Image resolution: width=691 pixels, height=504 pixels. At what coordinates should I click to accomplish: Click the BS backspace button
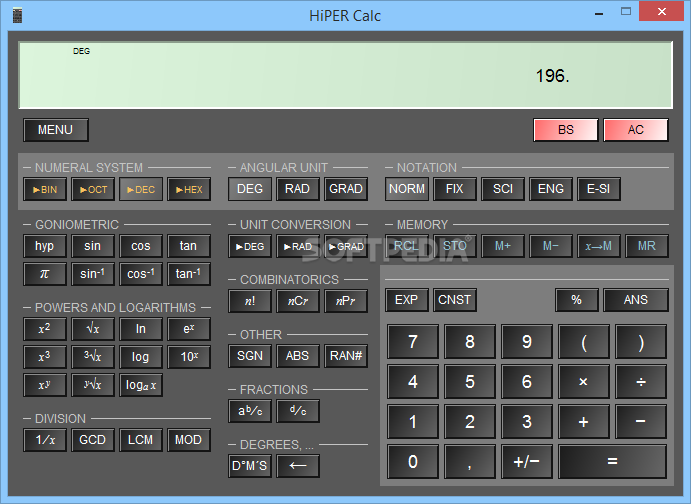[566, 130]
